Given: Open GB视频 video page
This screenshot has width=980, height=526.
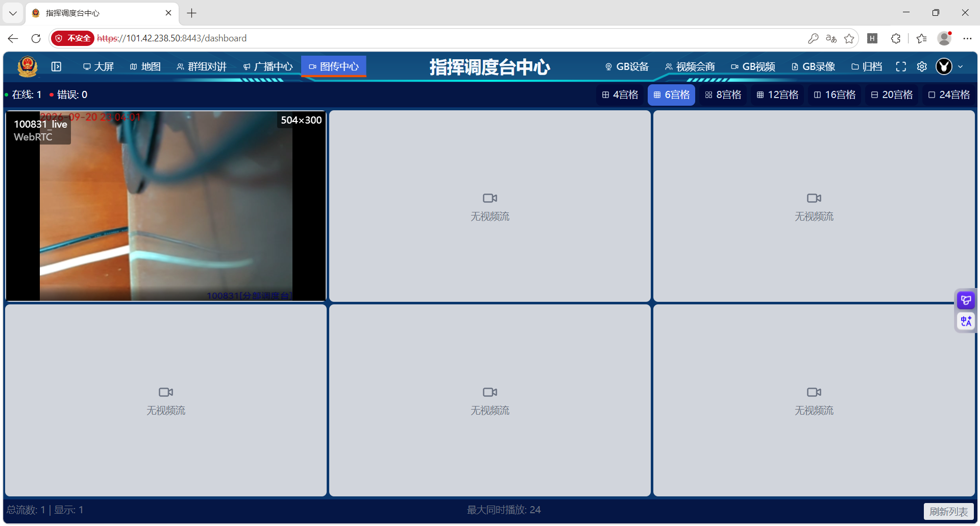Looking at the screenshot, I should click(753, 66).
